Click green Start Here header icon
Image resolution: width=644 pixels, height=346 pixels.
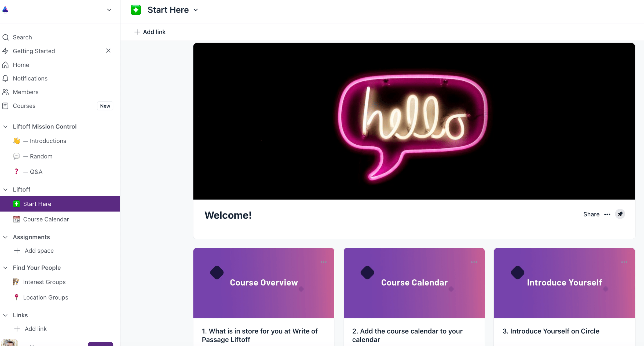tap(136, 10)
